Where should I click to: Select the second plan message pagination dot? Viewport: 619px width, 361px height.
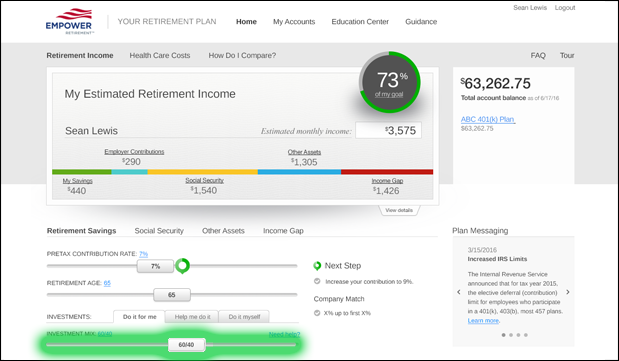coord(511,335)
